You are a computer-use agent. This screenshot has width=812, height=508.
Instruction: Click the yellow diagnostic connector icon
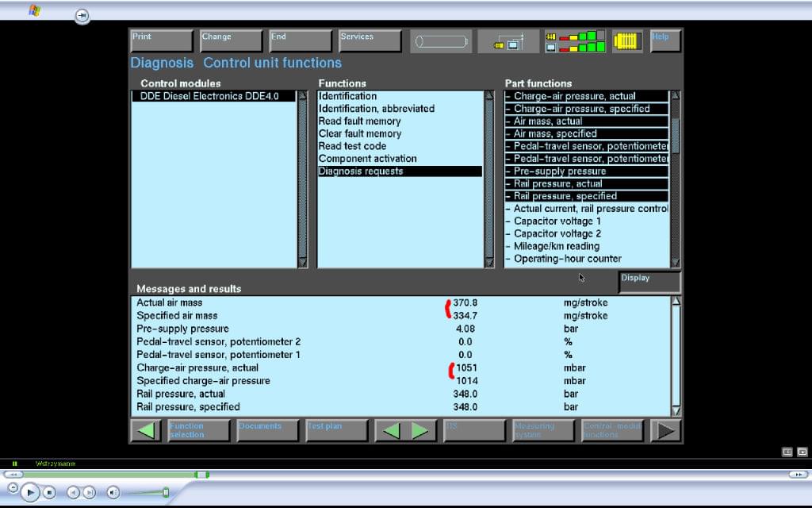click(627, 41)
